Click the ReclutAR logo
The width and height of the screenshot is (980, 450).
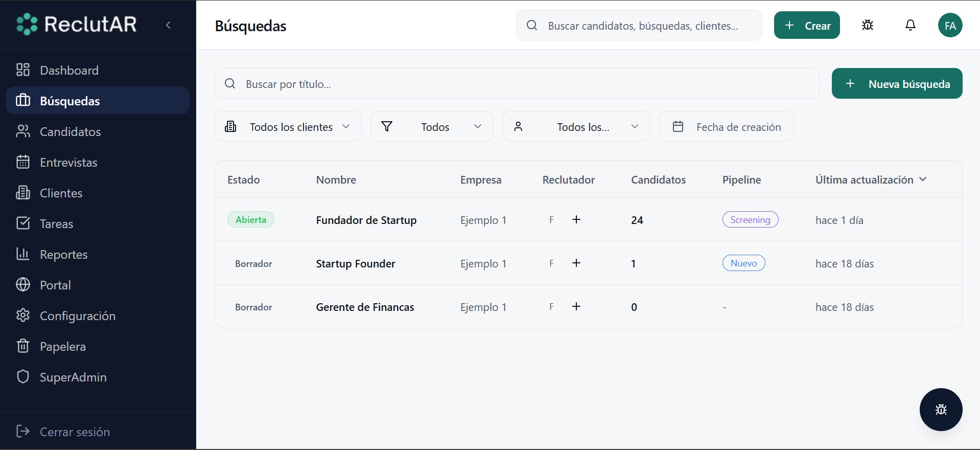pyautogui.click(x=77, y=24)
